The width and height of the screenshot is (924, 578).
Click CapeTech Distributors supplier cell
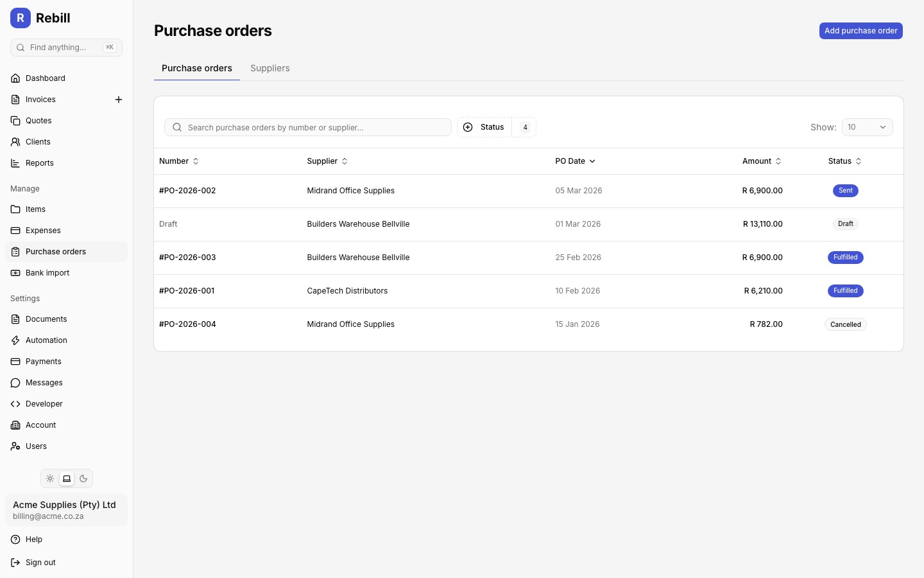point(347,291)
